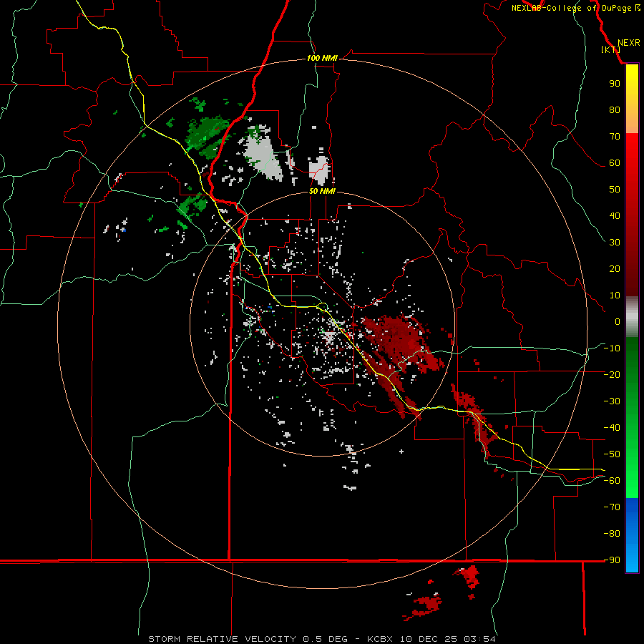The width and height of the screenshot is (644, 644).
Task: Click the 20 value on velocity scale
Action: coord(615,268)
